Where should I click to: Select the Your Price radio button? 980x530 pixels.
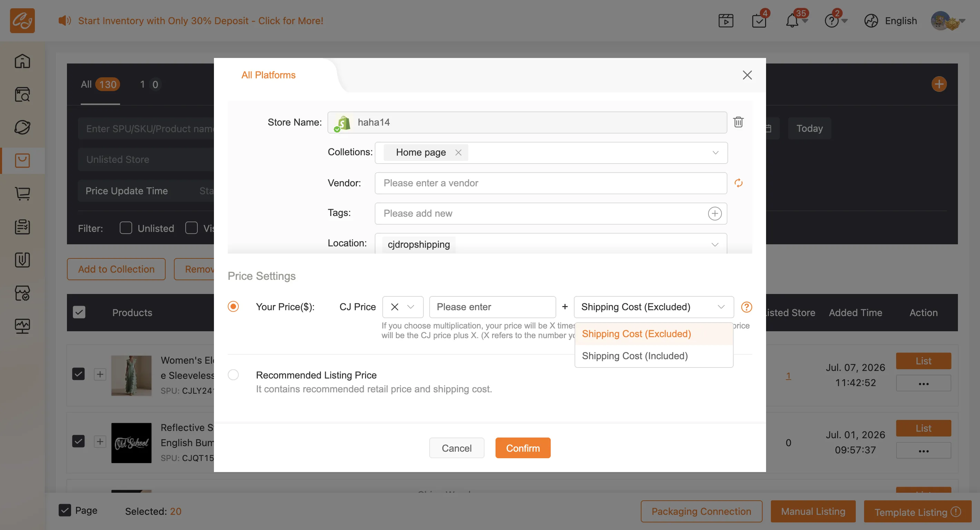click(233, 306)
